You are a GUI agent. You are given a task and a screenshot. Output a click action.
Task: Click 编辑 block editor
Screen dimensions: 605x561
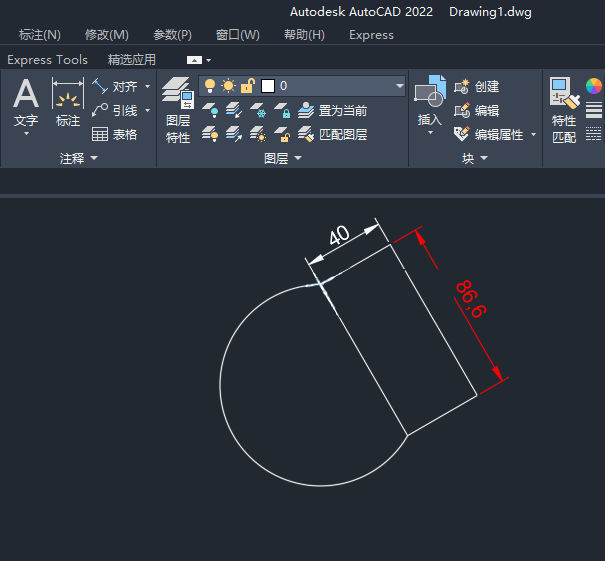(477, 111)
